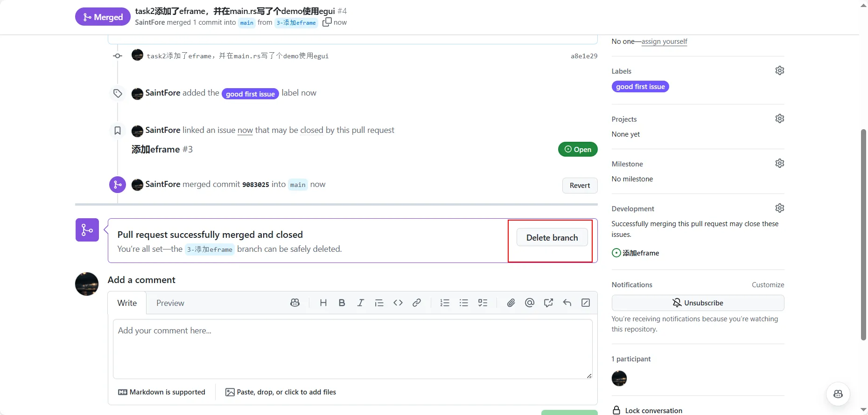Viewport: 868px width, 415px height.
Task: Toggle italic formatting in comment editor
Action: (360, 303)
